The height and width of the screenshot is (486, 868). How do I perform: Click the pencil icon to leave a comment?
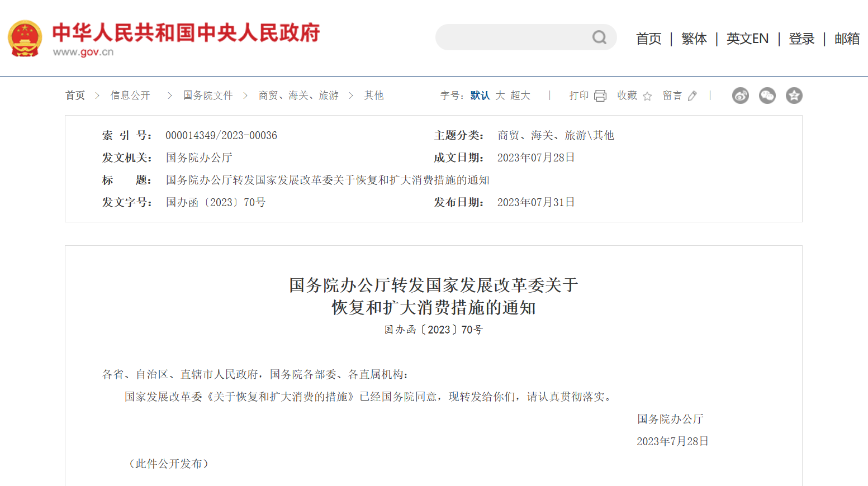[692, 96]
